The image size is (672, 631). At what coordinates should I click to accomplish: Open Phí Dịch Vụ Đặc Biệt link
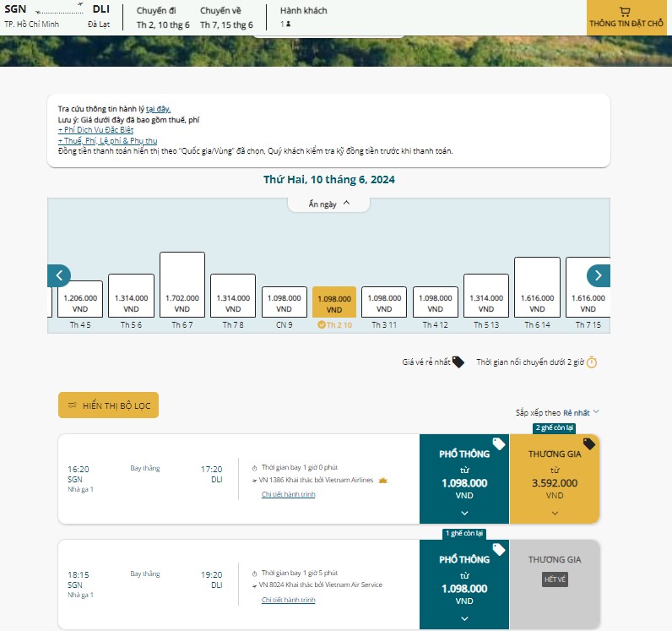click(95, 130)
